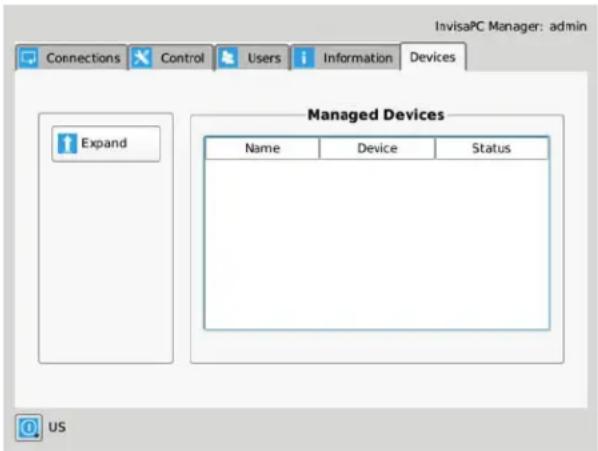
Task: Click the Control tools icon
Action: pos(142,58)
